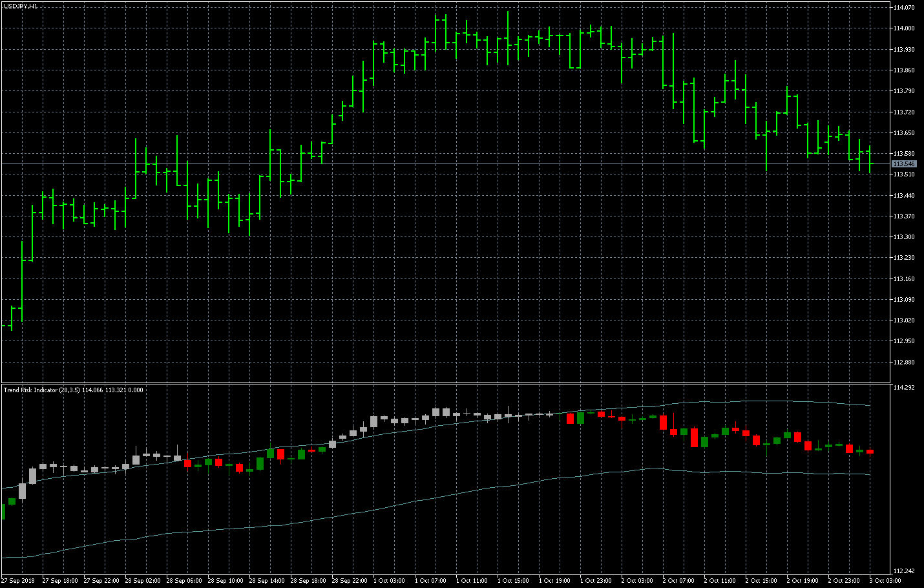Viewport: 924px width, 588px height.
Task: Click the 113.300 price scale label
Action: [904, 237]
